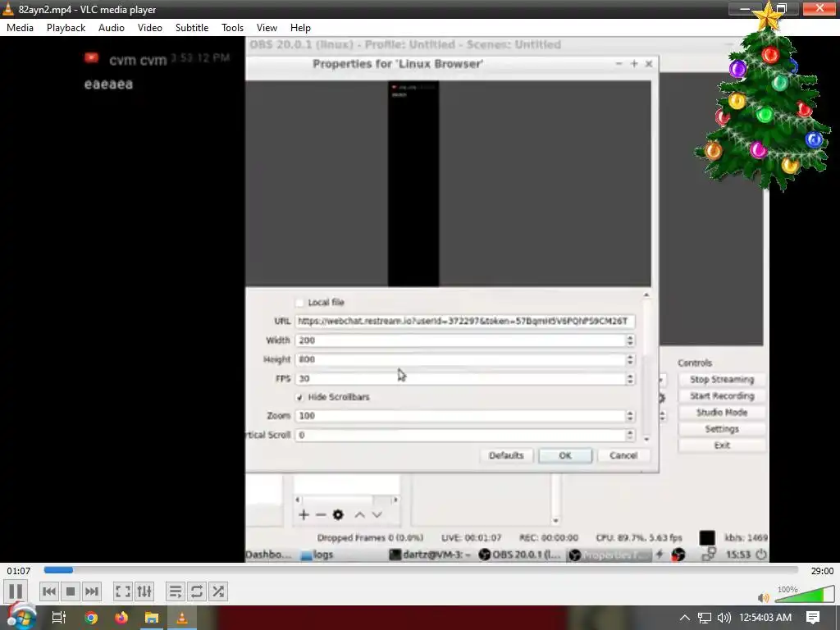This screenshot has width=840, height=630.
Task: Tick the Local file checkbox
Action: click(x=299, y=303)
